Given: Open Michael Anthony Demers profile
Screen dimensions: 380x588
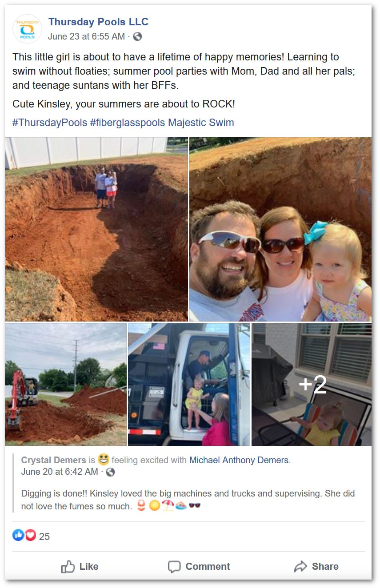Looking at the screenshot, I should [239, 460].
